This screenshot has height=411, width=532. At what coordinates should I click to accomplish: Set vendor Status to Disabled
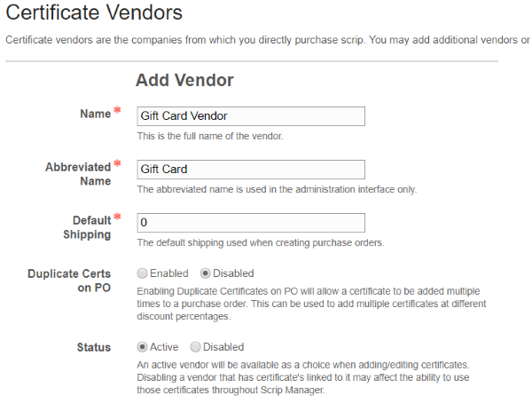coord(195,347)
